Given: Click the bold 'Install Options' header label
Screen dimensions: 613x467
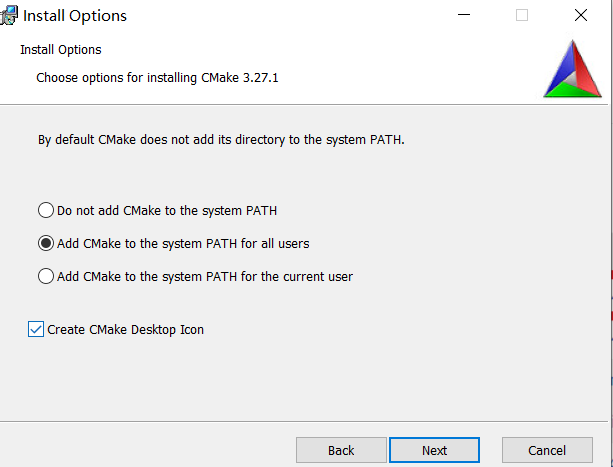Looking at the screenshot, I should click(61, 50).
